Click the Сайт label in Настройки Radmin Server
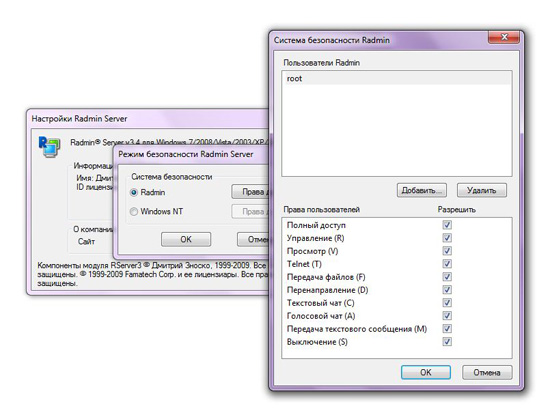Viewport: 550px width, 417px height. [x=86, y=242]
